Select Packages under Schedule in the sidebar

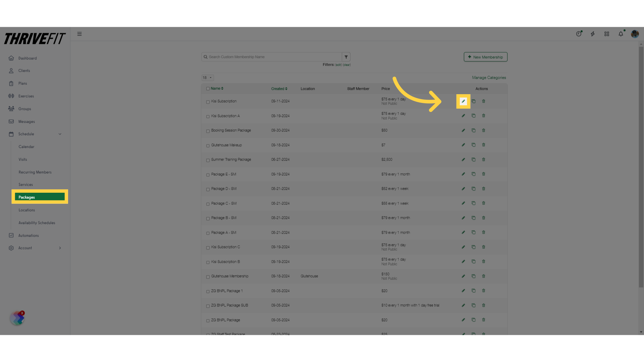[x=39, y=197]
